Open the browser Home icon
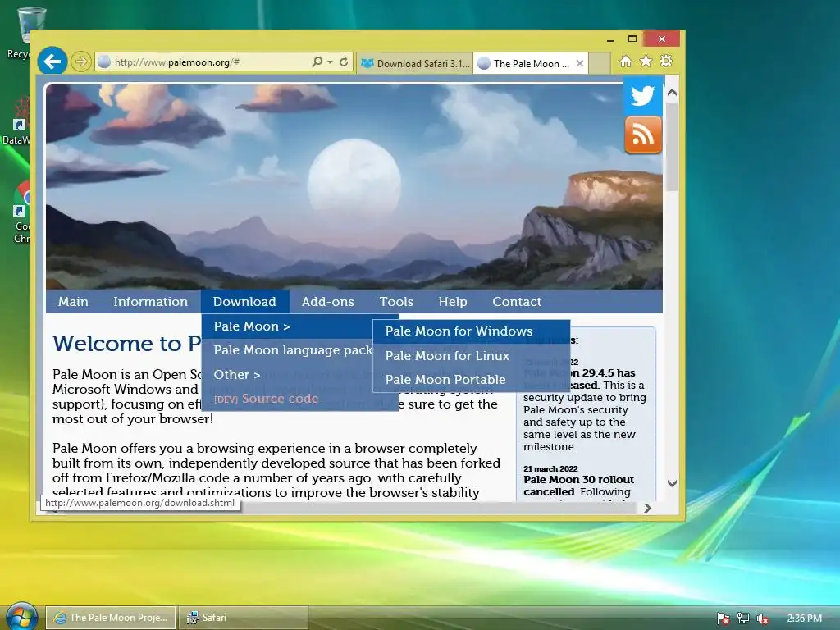 pos(626,62)
